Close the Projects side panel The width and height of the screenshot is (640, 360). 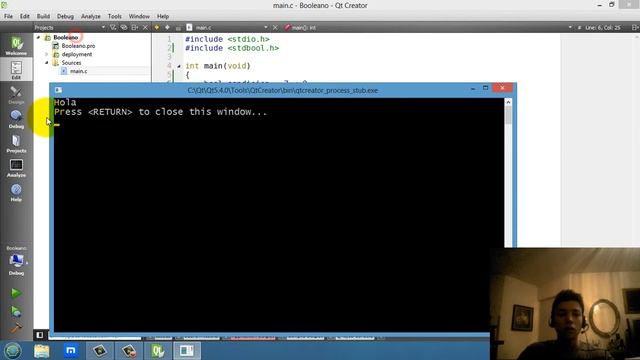(145, 27)
